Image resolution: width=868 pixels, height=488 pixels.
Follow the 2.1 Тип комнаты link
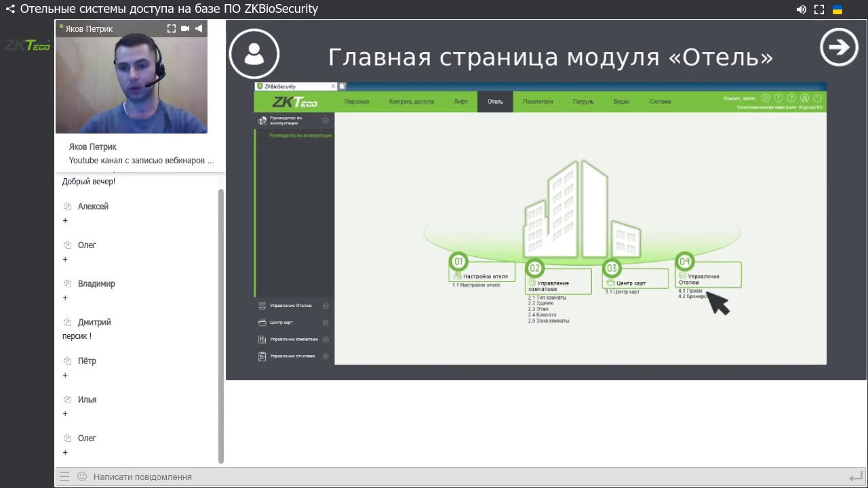(x=547, y=298)
